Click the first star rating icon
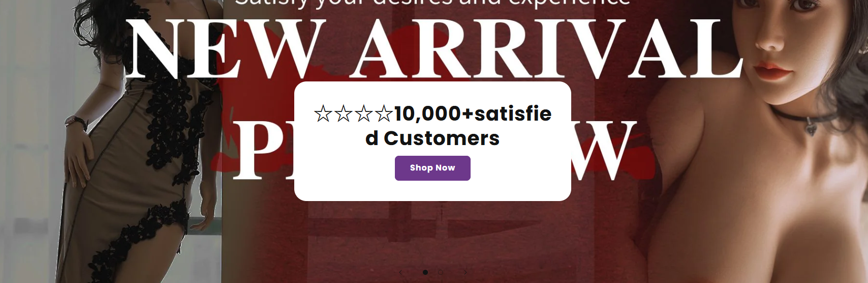The width and height of the screenshot is (868, 283). [323, 114]
